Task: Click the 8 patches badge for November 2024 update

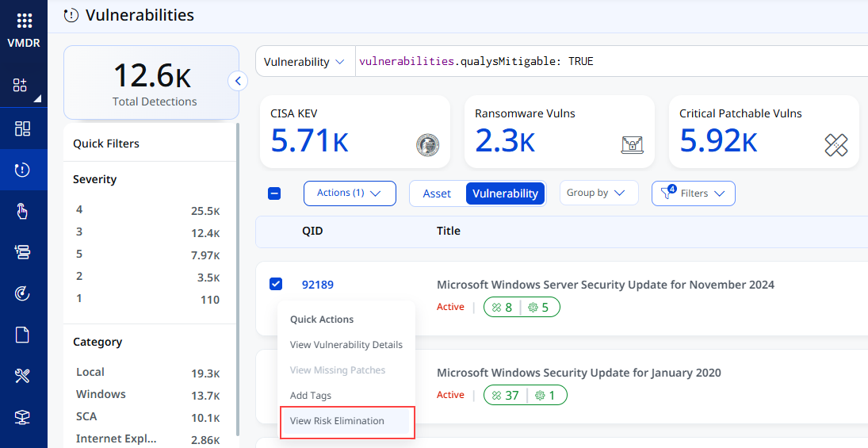Action: pos(502,308)
